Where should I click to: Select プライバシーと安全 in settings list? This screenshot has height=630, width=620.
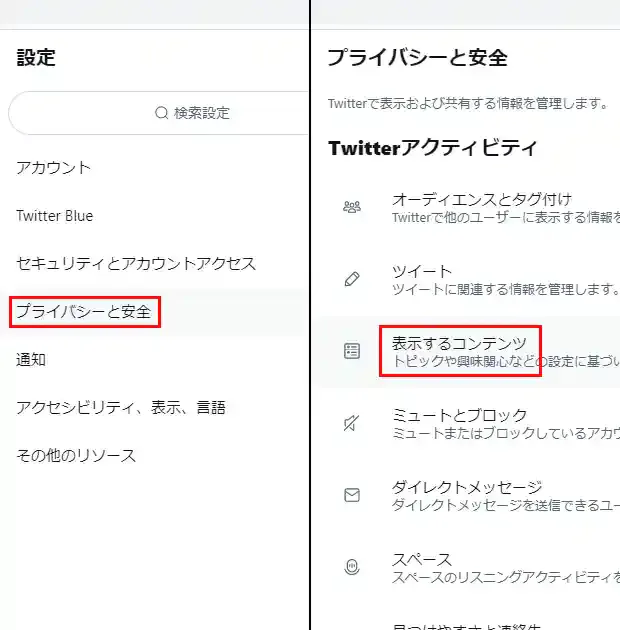[84, 312]
